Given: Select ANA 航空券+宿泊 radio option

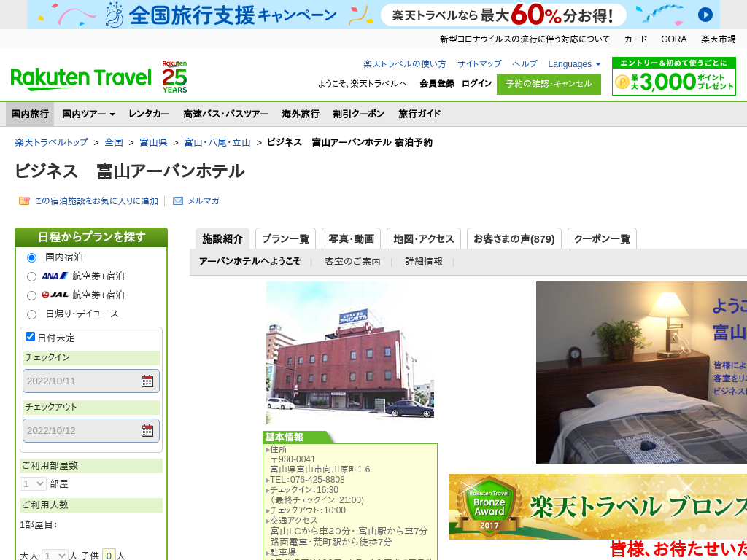Looking at the screenshot, I should click(x=31, y=276).
